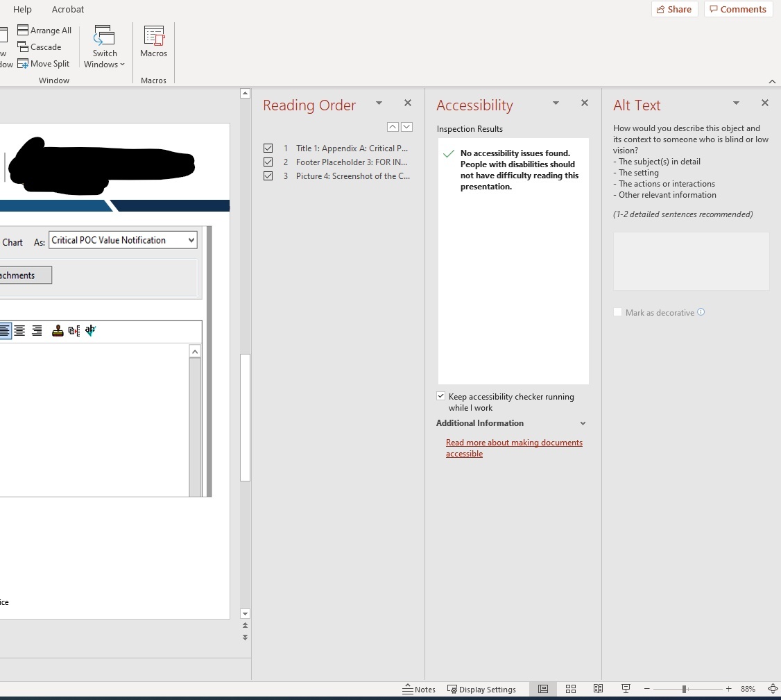Click the right align icon in slide
Image resolution: width=781 pixels, height=700 pixels.
pyautogui.click(x=37, y=330)
